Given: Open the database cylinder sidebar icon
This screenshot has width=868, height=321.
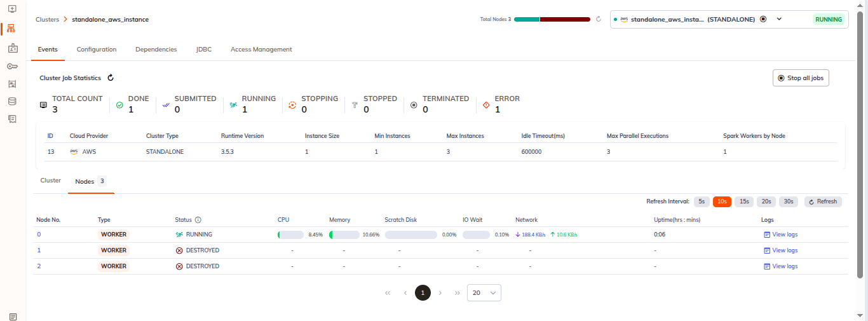Looking at the screenshot, I should [x=12, y=101].
